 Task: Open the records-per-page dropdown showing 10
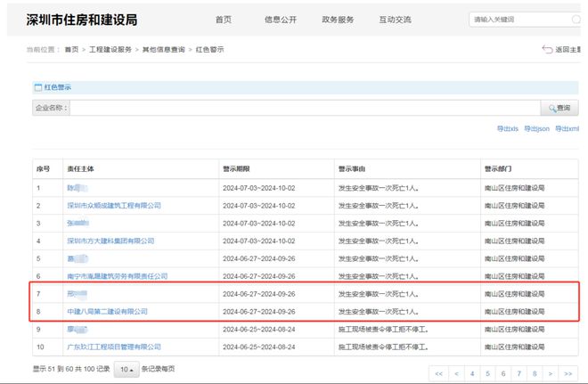[x=127, y=370]
